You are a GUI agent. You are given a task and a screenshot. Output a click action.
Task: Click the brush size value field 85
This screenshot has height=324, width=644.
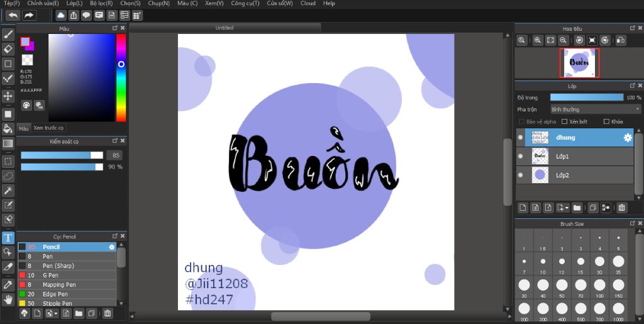114,155
